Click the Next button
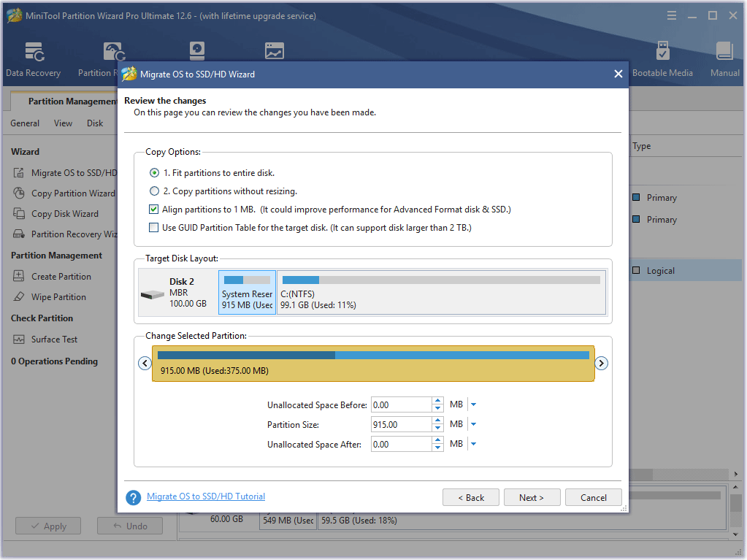 [532, 498]
